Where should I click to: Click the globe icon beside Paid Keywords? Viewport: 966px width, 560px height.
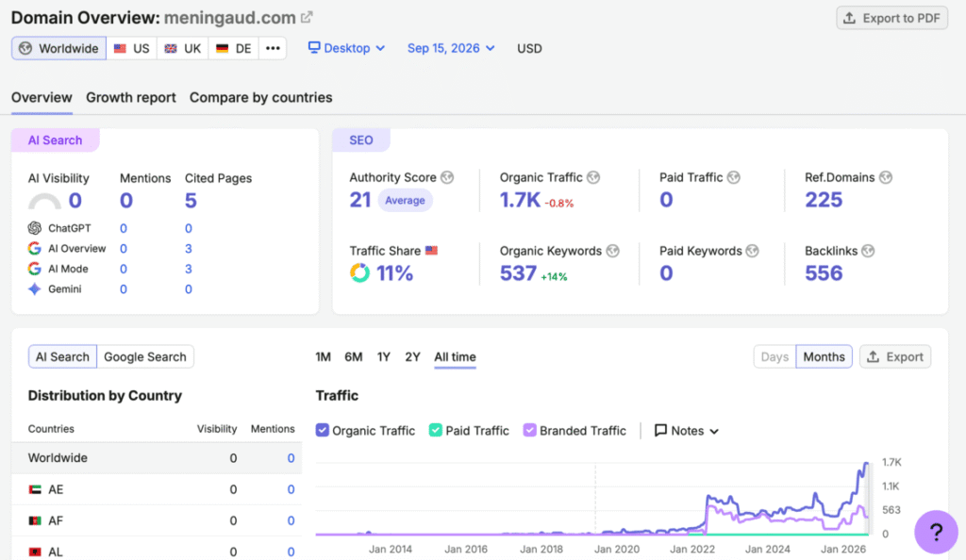click(x=752, y=251)
